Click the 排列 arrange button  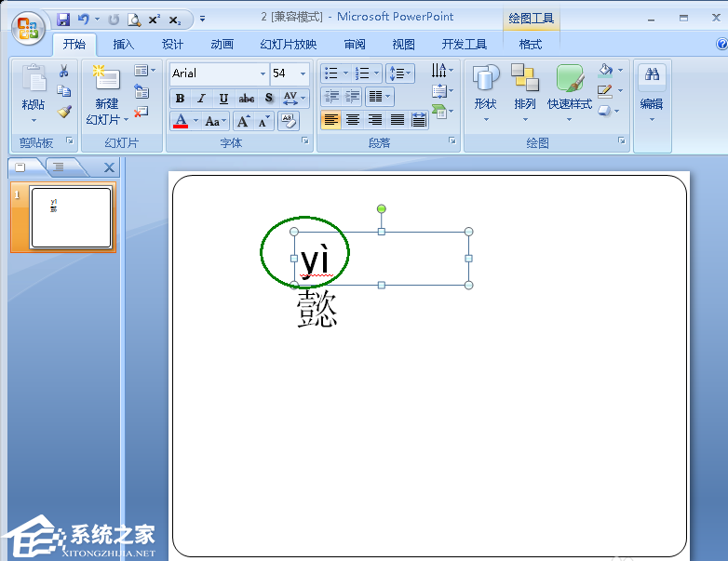(525, 93)
